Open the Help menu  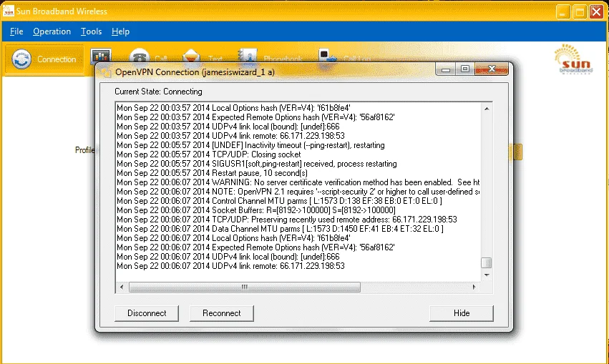pos(120,31)
